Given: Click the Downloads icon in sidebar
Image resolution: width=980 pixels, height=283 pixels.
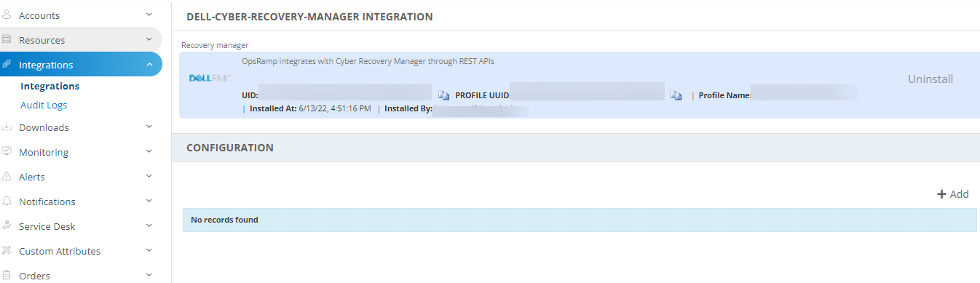Looking at the screenshot, I should [x=7, y=127].
